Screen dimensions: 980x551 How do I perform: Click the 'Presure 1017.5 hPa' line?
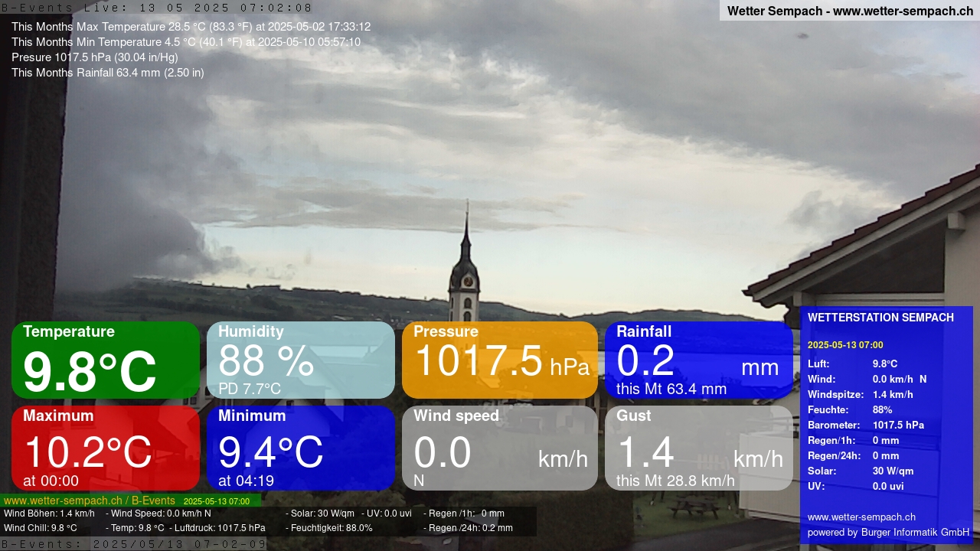[95, 57]
